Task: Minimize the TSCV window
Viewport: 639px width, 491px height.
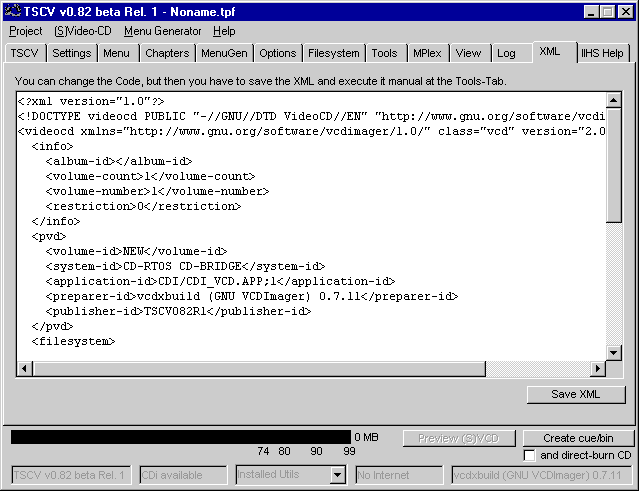Action: tap(591, 11)
